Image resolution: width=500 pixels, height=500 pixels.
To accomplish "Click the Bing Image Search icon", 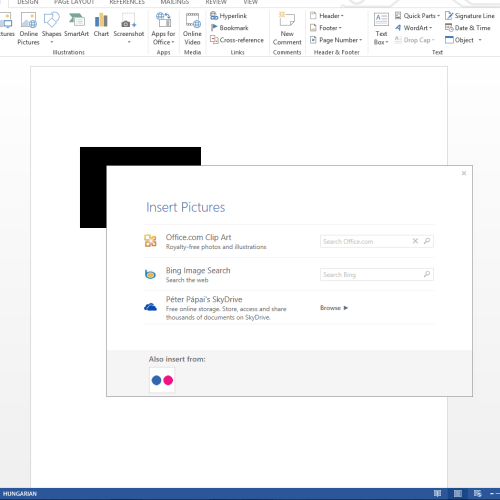I will 150,274.
